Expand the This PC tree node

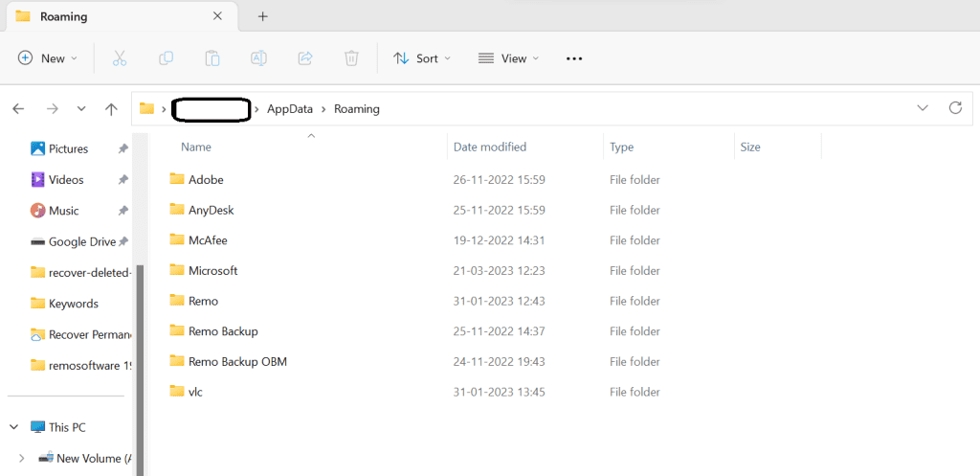point(14,427)
